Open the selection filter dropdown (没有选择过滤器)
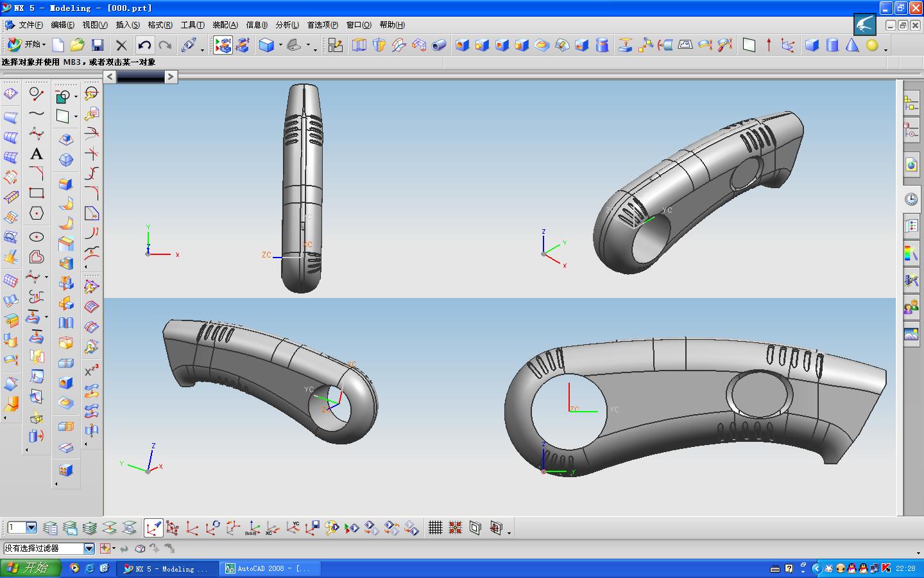 tap(89, 548)
